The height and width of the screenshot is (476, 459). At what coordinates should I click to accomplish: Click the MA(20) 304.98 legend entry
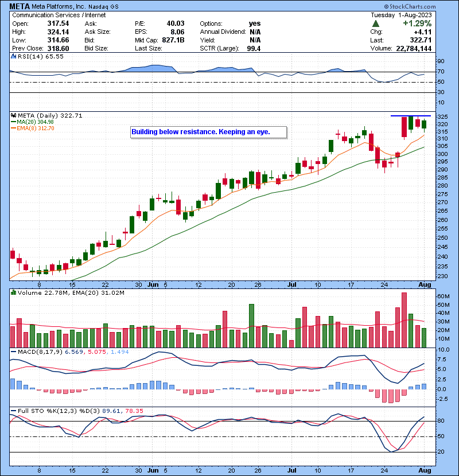pyautogui.click(x=33, y=122)
